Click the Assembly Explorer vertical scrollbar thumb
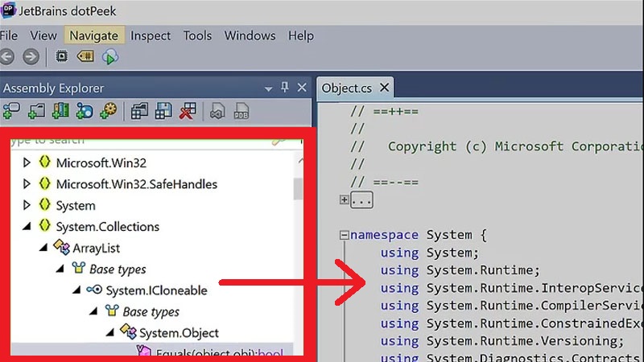 click(x=298, y=189)
